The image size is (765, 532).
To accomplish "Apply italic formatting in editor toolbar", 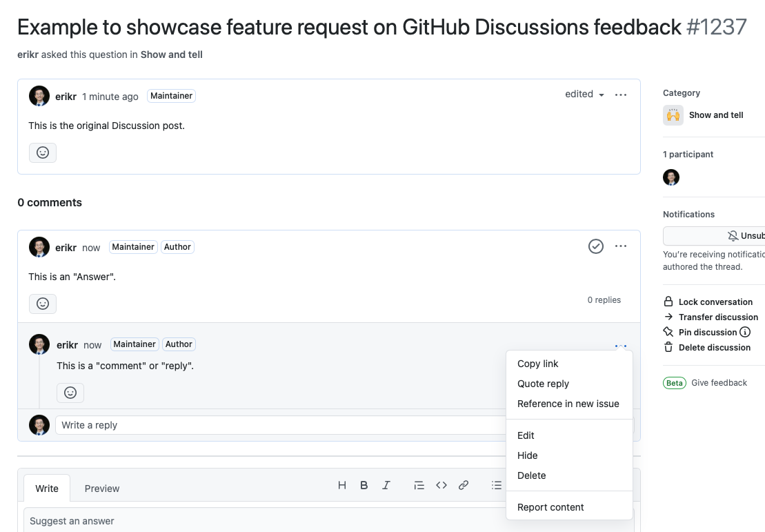I will (x=386, y=485).
